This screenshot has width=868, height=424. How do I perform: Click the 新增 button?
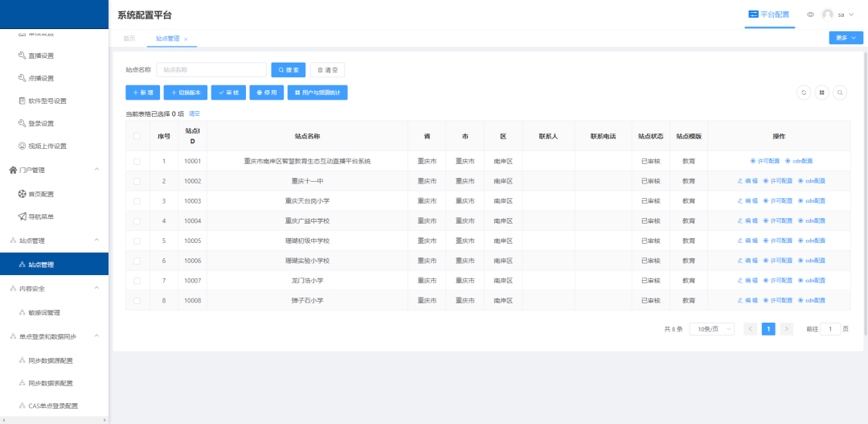[142, 93]
